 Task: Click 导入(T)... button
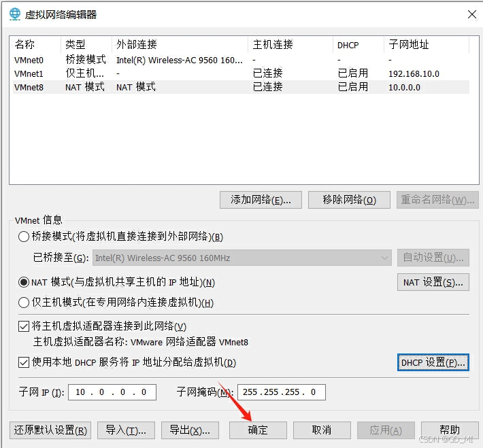[126, 430]
